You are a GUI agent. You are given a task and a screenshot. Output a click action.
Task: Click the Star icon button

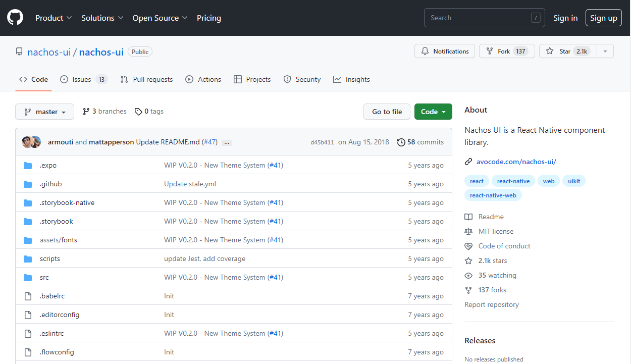tap(550, 51)
